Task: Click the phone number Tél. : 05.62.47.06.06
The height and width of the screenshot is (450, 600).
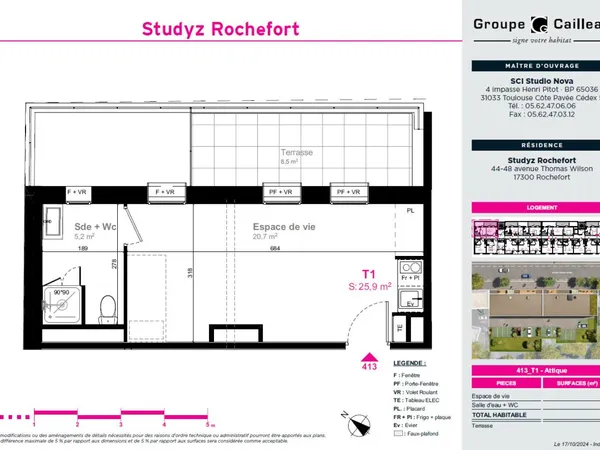Action: click(x=541, y=106)
